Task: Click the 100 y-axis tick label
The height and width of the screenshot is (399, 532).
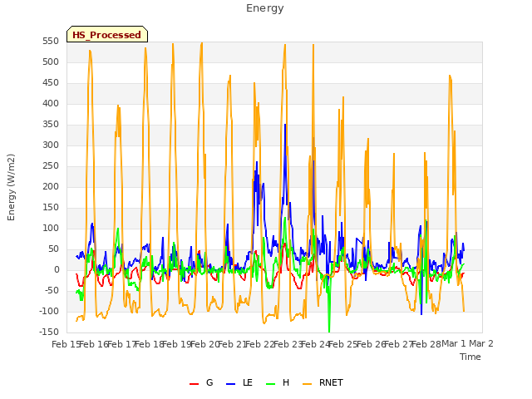Action: pyautogui.click(x=51, y=229)
